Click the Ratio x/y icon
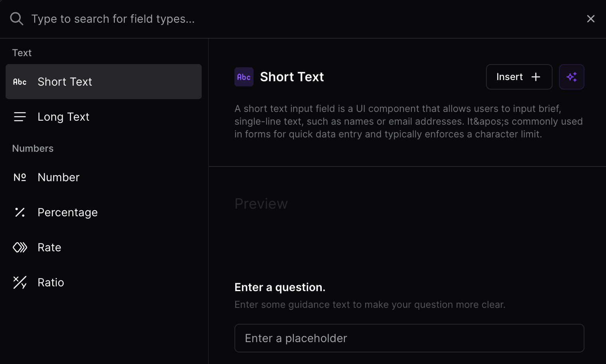The width and height of the screenshot is (606, 364). coord(20,282)
